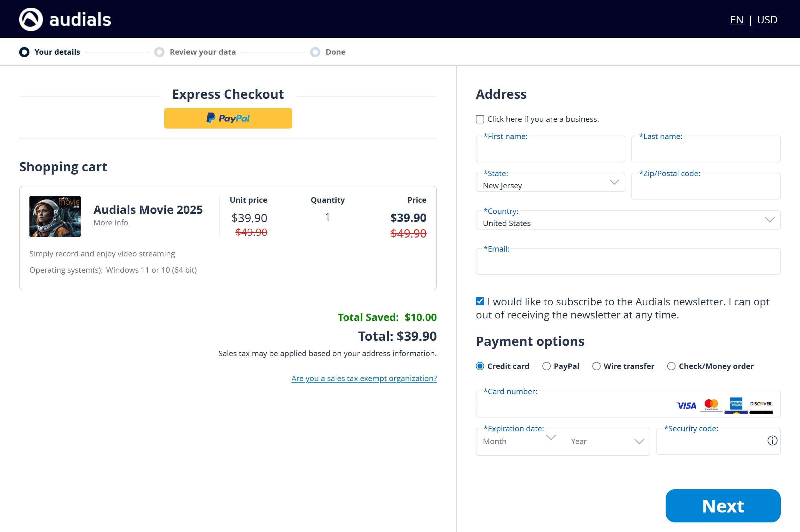Open the expiration Year dropdown
The width and height of the screenshot is (800, 532).
tap(607, 441)
